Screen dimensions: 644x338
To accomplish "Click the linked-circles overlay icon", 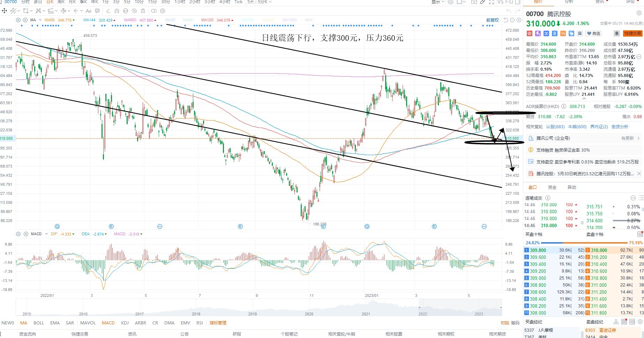I will [x=153, y=11].
